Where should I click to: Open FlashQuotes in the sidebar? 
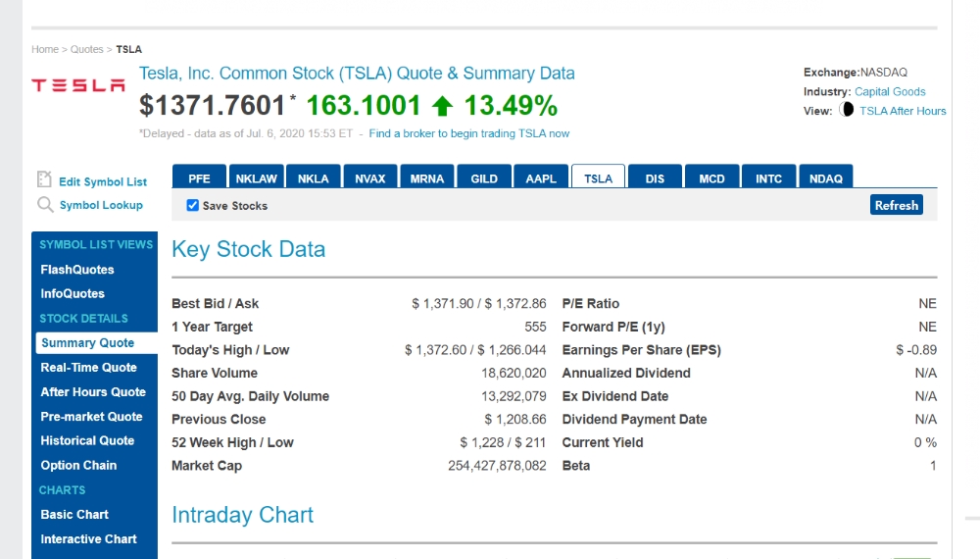(x=77, y=270)
